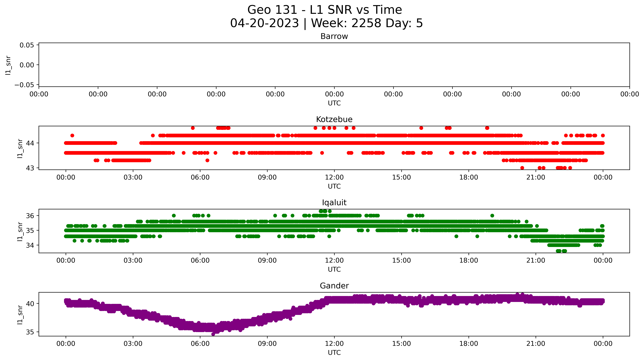This screenshot has height=361, width=644.
Task: Click the Iqaluit subplot title
Action: click(334, 203)
